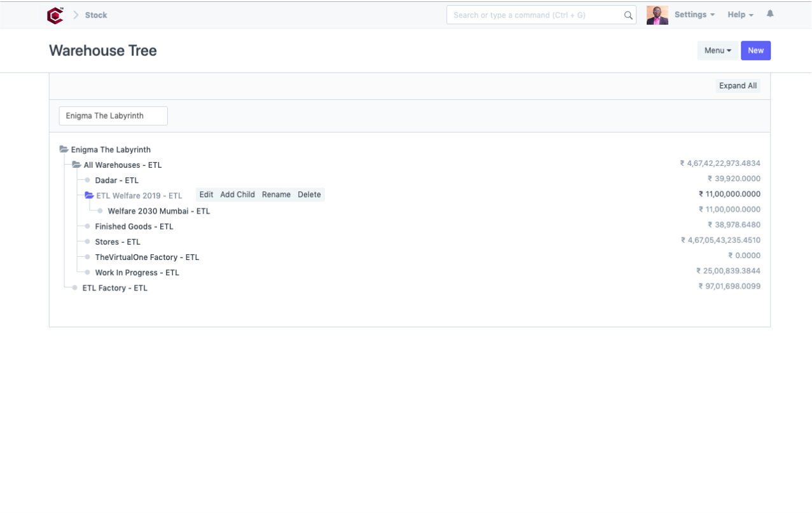Open the Menu dropdown button

(x=717, y=51)
